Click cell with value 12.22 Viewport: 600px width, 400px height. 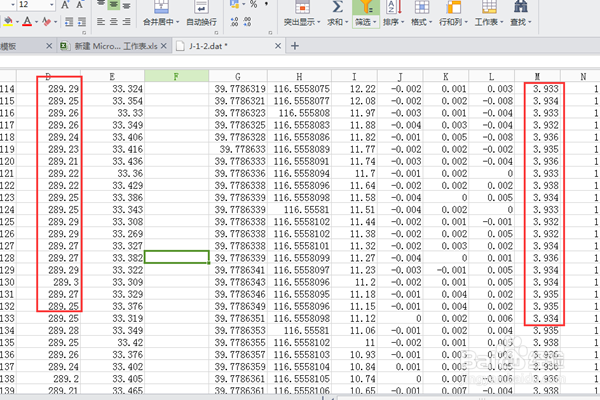[x=354, y=89]
